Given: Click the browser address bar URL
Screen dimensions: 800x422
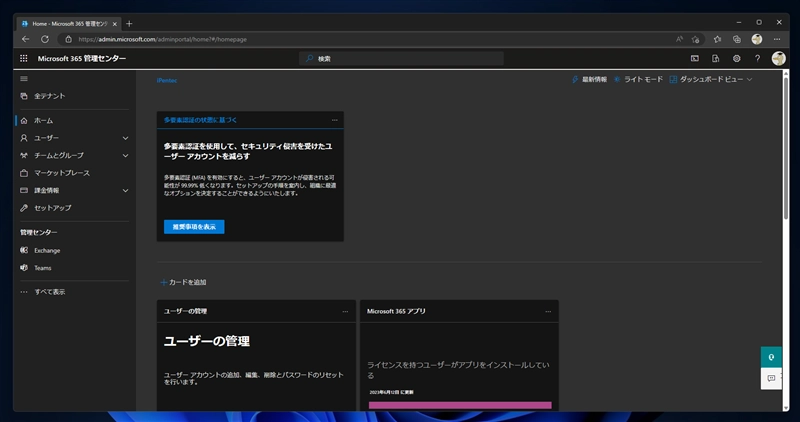Looking at the screenshot, I should 162,39.
